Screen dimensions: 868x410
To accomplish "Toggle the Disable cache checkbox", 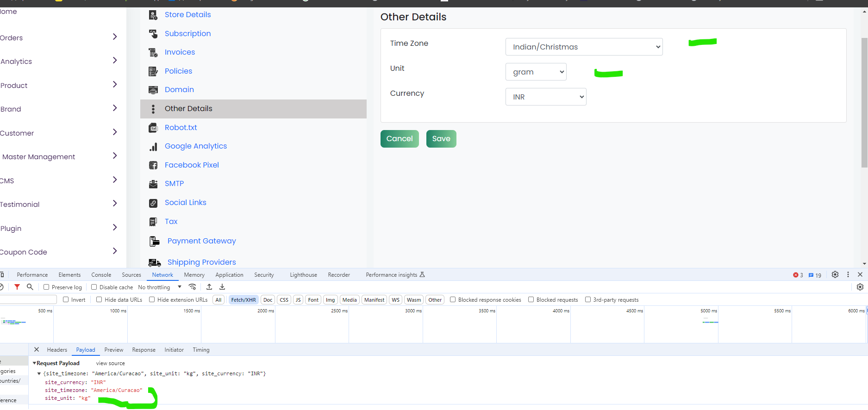I will click(94, 287).
